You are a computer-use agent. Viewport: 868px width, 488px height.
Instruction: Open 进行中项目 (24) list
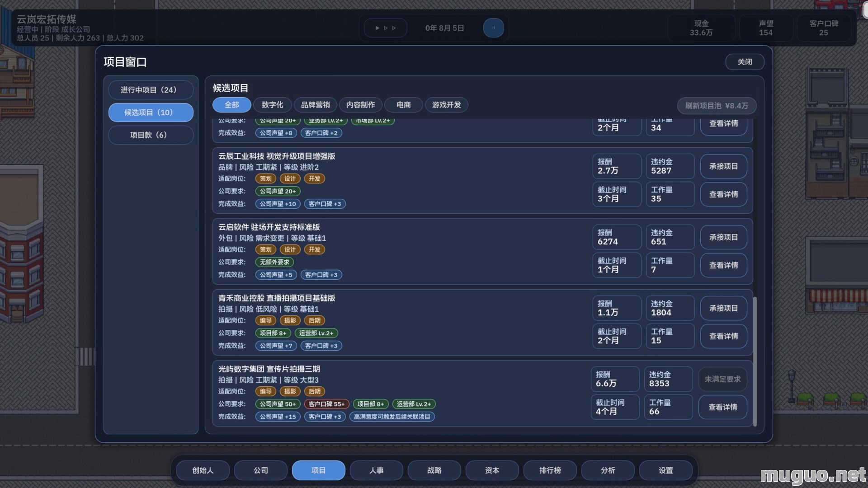click(151, 90)
